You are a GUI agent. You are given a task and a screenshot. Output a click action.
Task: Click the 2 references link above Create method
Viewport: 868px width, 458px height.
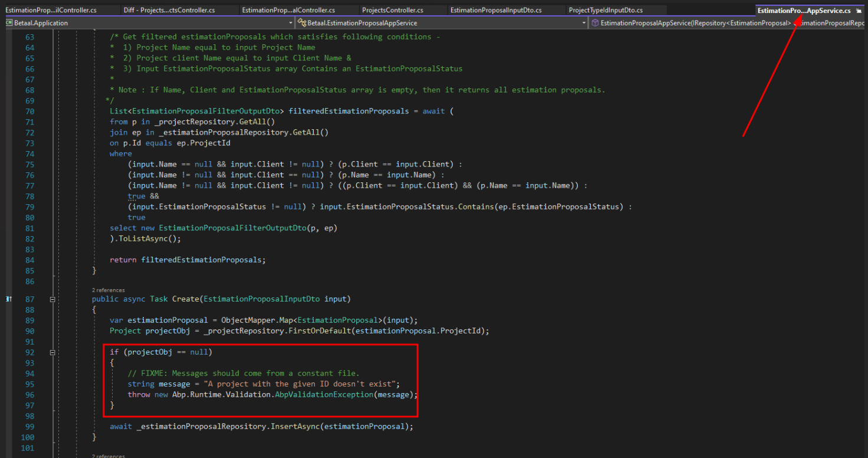click(x=108, y=290)
